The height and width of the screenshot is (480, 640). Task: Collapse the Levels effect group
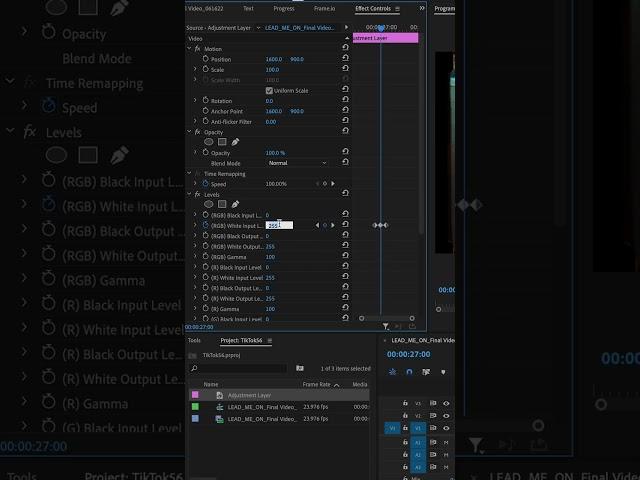coord(189,194)
